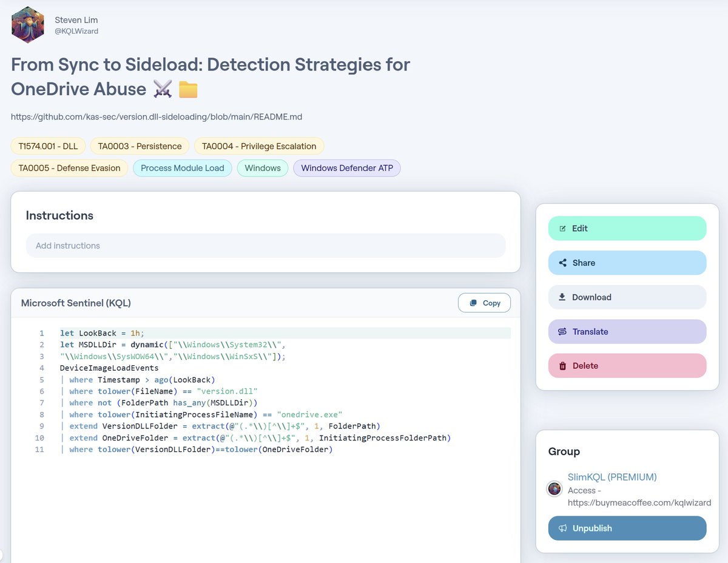The height and width of the screenshot is (563, 728).
Task: Select the Windows tag
Action: [263, 168]
